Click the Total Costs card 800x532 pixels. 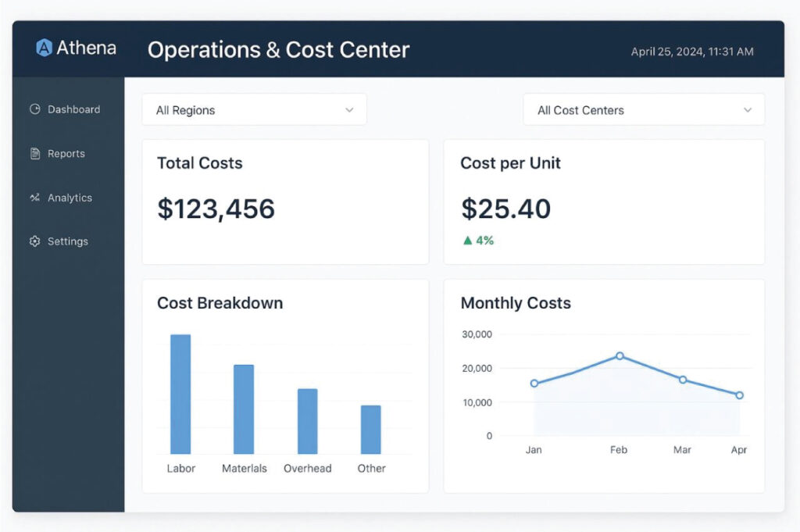[x=285, y=202]
